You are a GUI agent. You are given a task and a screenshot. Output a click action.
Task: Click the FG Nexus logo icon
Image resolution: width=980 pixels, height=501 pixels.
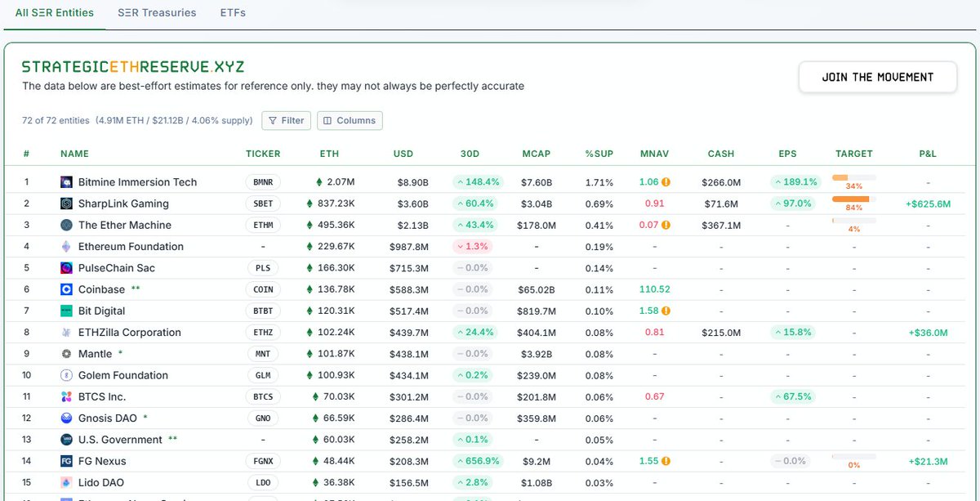(66, 462)
